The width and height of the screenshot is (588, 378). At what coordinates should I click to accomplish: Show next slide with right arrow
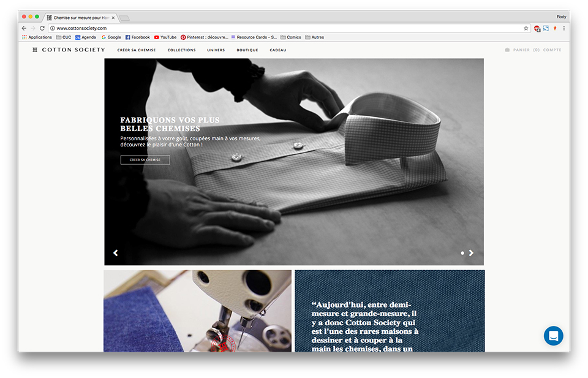coord(472,253)
